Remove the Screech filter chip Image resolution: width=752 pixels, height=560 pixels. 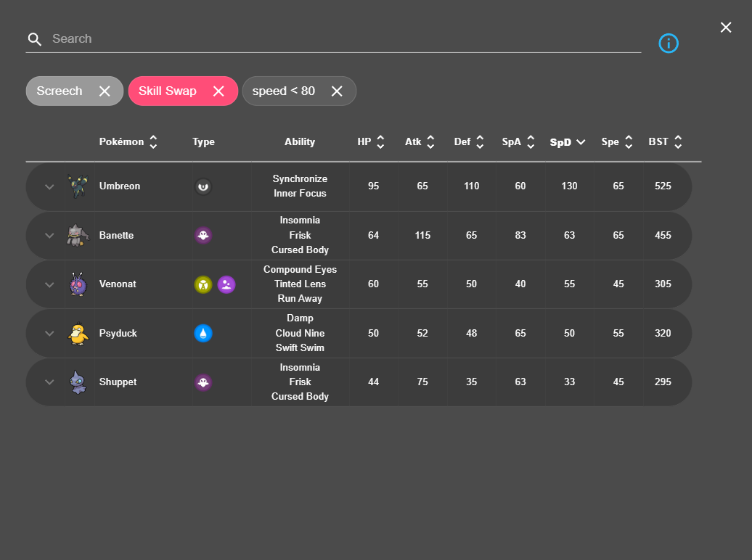105,91
